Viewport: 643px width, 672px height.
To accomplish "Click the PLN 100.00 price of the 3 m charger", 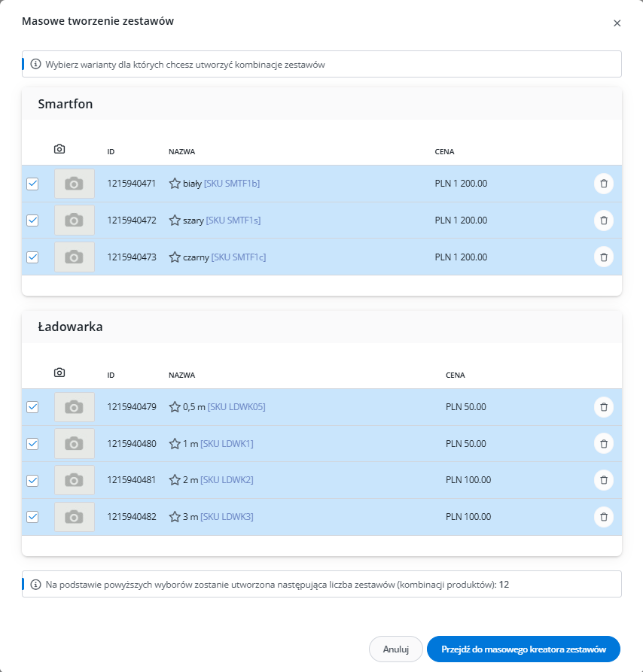I will click(x=468, y=517).
